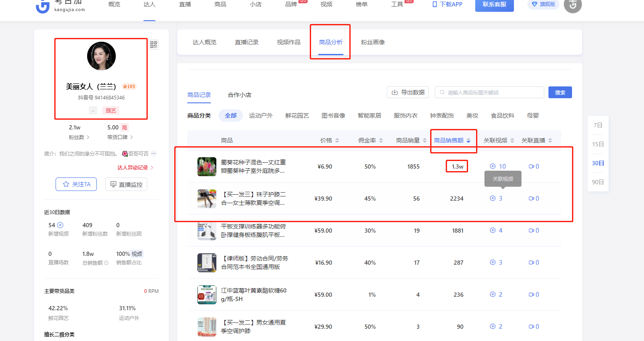Open the user avatar at top right
Screen dimensions: 644x341
(x=572, y=5)
